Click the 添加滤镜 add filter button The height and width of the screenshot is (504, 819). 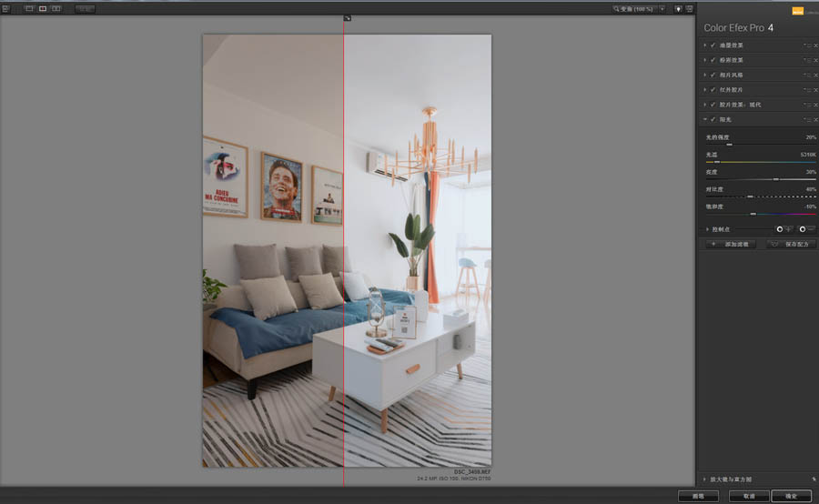731,245
